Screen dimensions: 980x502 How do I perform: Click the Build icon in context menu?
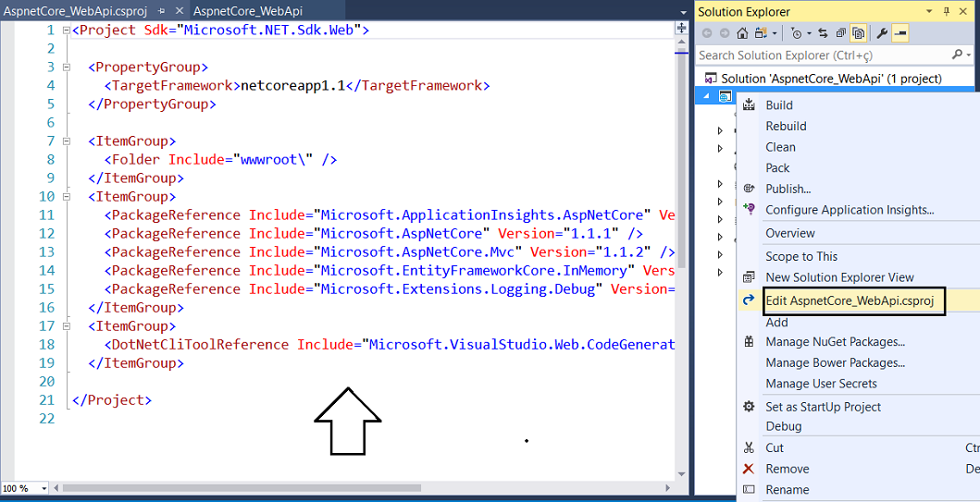point(748,104)
